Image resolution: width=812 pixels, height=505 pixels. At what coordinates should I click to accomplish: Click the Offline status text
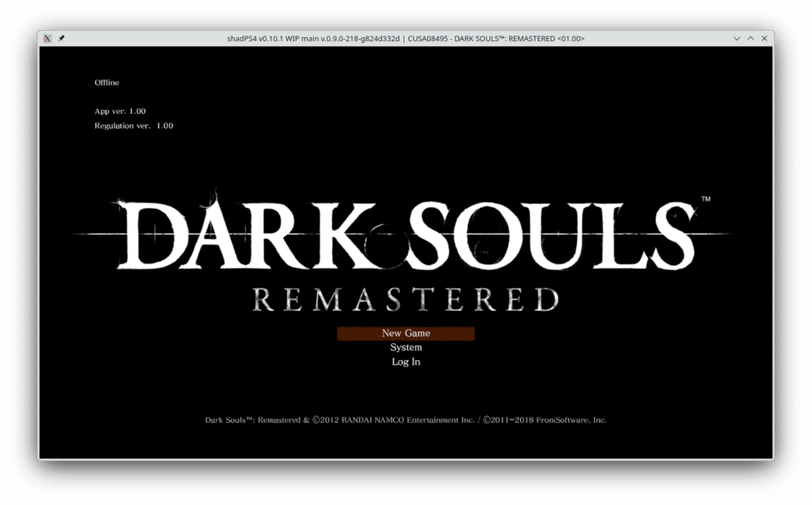tap(107, 82)
